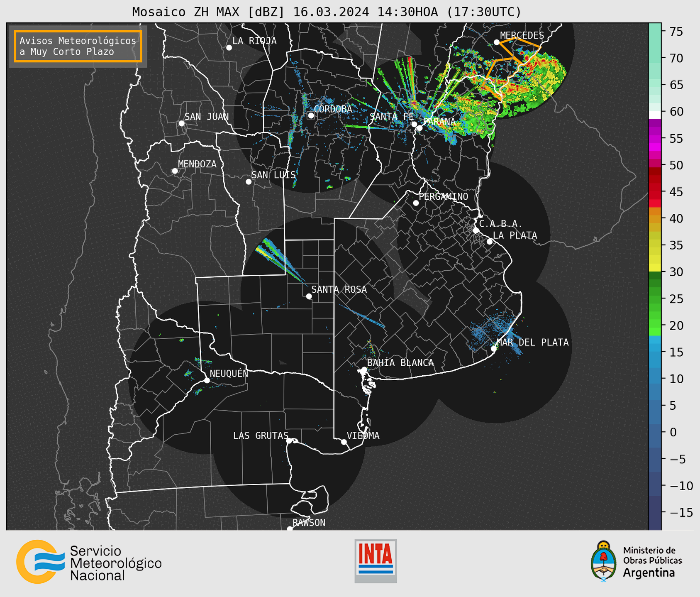Click the MAR DEL PLATA label text
Screen dimensions: 700x597
[533, 343]
